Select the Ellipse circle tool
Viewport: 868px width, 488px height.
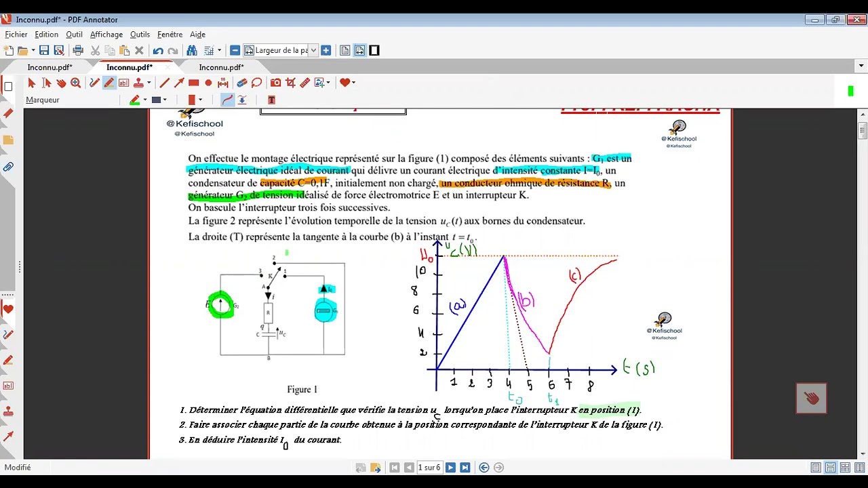pyautogui.click(x=208, y=83)
